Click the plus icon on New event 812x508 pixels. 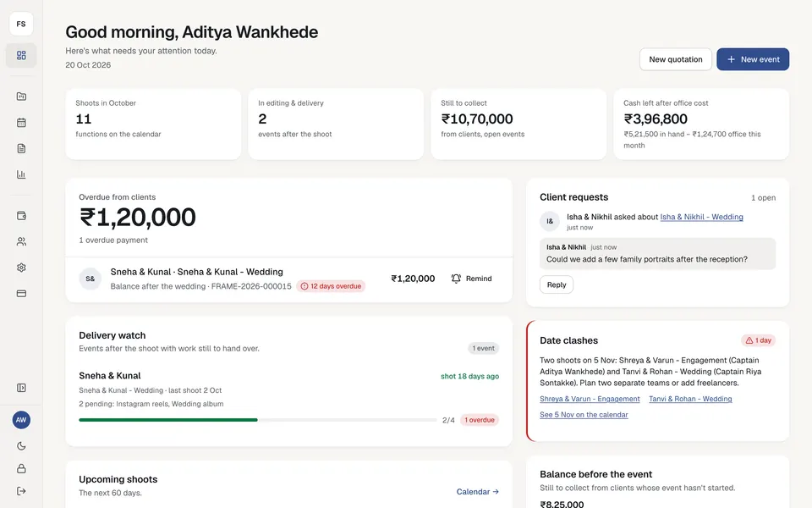click(731, 59)
